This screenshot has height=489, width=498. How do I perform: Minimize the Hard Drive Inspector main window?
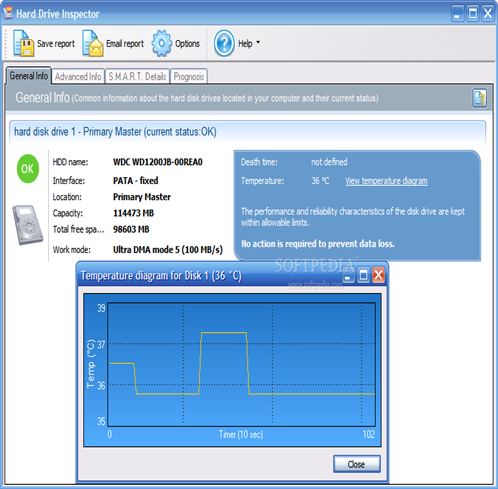(x=457, y=14)
